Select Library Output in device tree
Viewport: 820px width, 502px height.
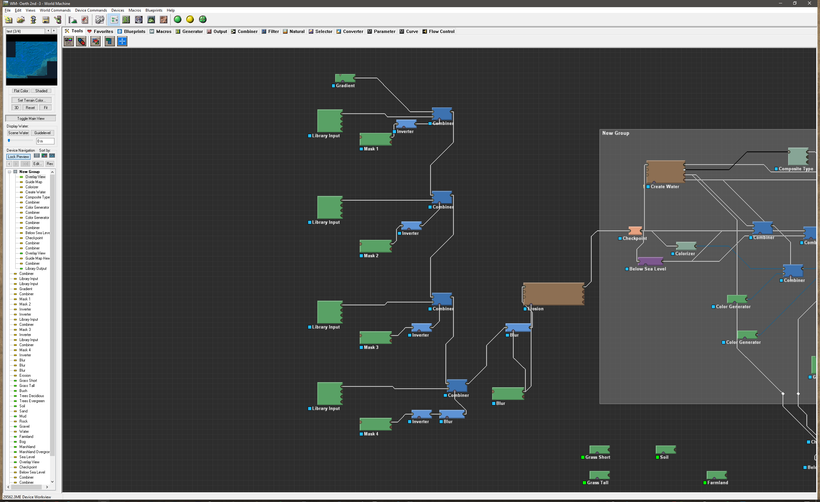(x=36, y=269)
